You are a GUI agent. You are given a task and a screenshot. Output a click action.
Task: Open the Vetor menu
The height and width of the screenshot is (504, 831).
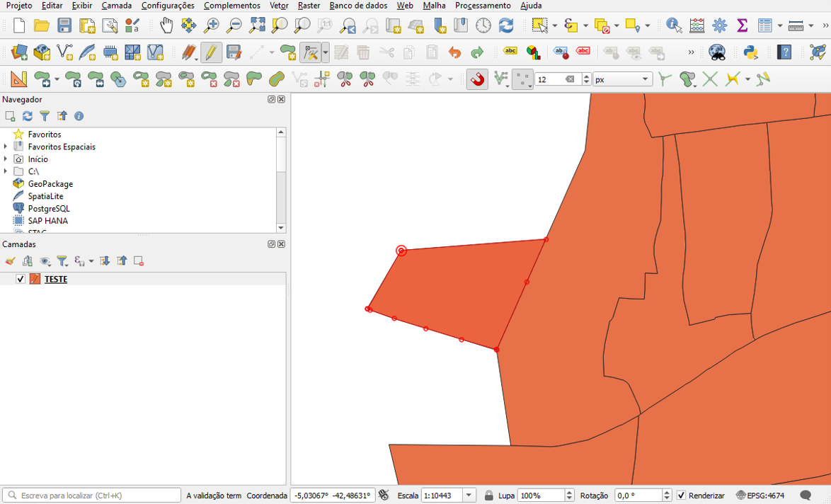(x=279, y=6)
